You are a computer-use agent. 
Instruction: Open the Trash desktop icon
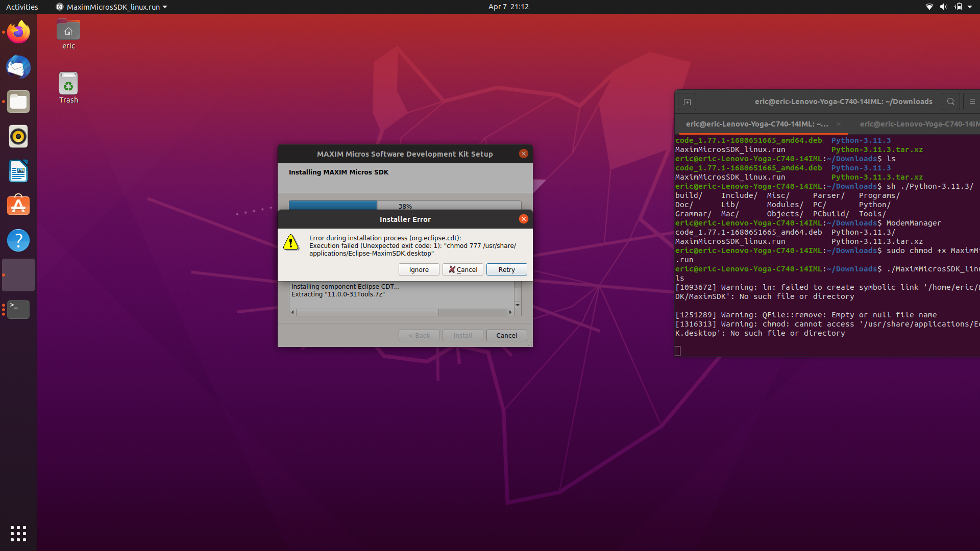68,88
